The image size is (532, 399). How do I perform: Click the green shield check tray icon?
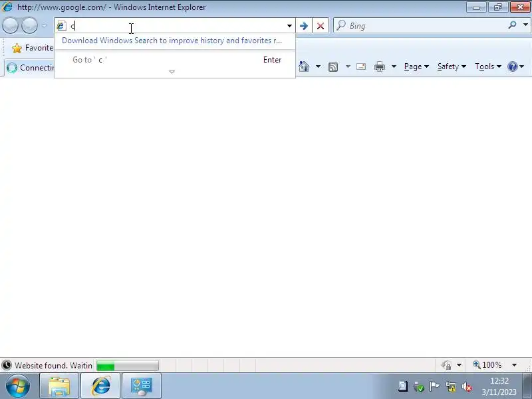pyautogui.click(x=419, y=386)
